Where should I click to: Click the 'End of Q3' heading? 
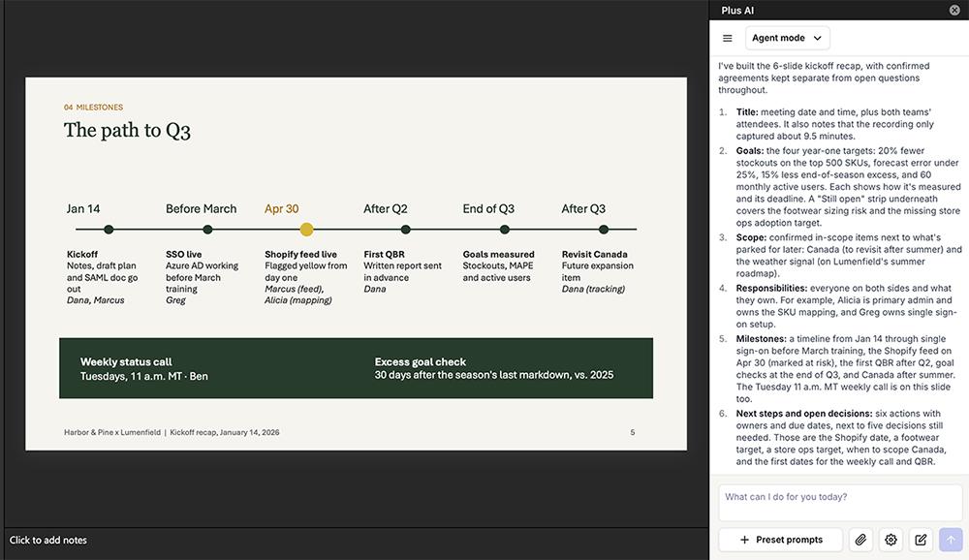[488, 209]
